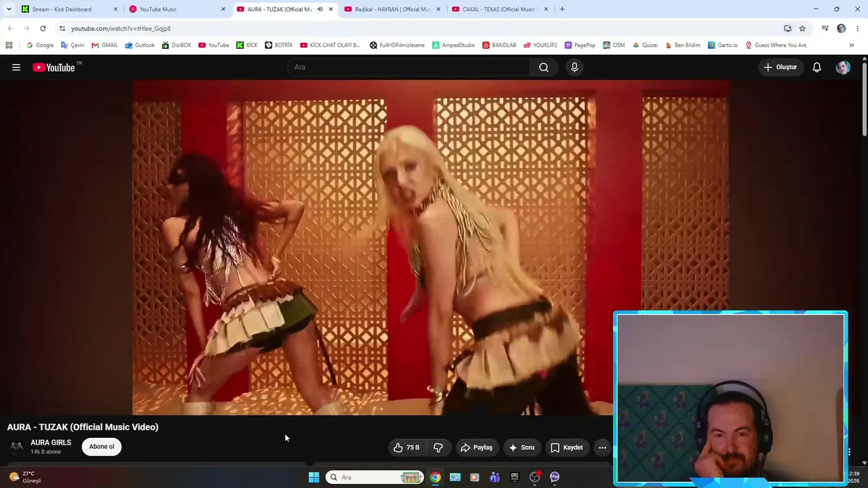Select the AURA - TUZAK tab
The image size is (868, 488).
click(x=285, y=9)
